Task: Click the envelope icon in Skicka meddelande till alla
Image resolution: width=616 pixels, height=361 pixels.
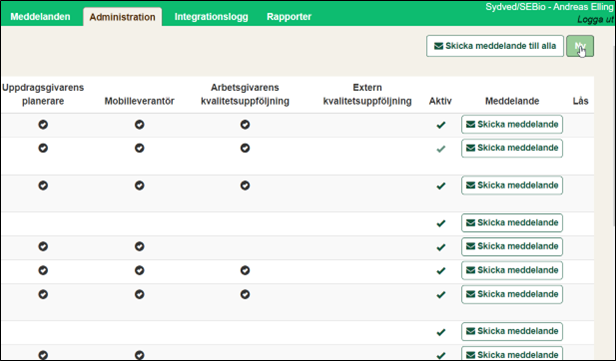Action: pos(438,46)
